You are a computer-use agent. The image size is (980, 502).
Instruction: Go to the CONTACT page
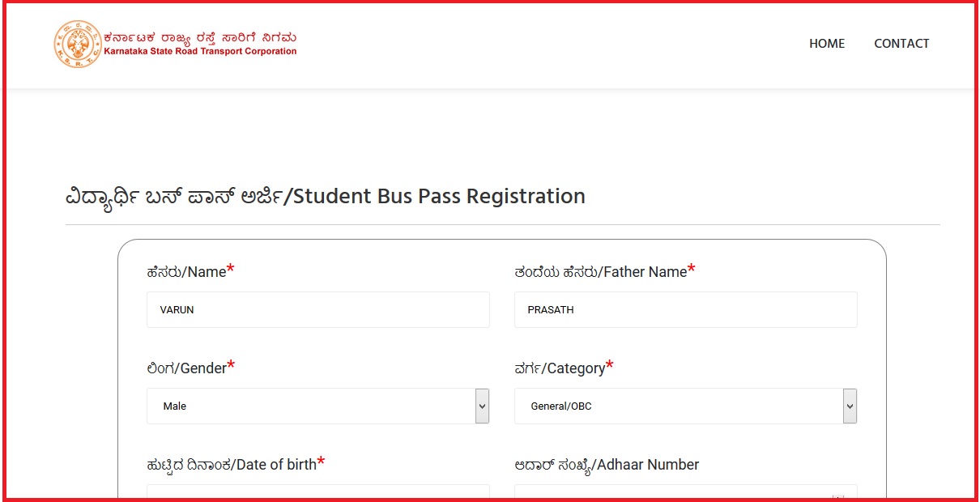[901, 44]
